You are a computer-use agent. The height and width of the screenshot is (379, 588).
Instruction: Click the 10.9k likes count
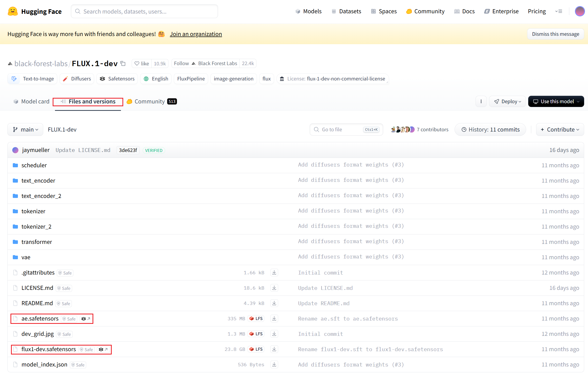point(160,63)
